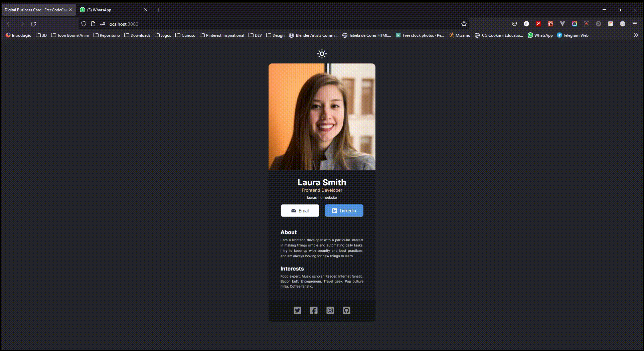Open the Free stock photos bookmark
The width and height of the screenshot is (644, 351).
(420, 35)
